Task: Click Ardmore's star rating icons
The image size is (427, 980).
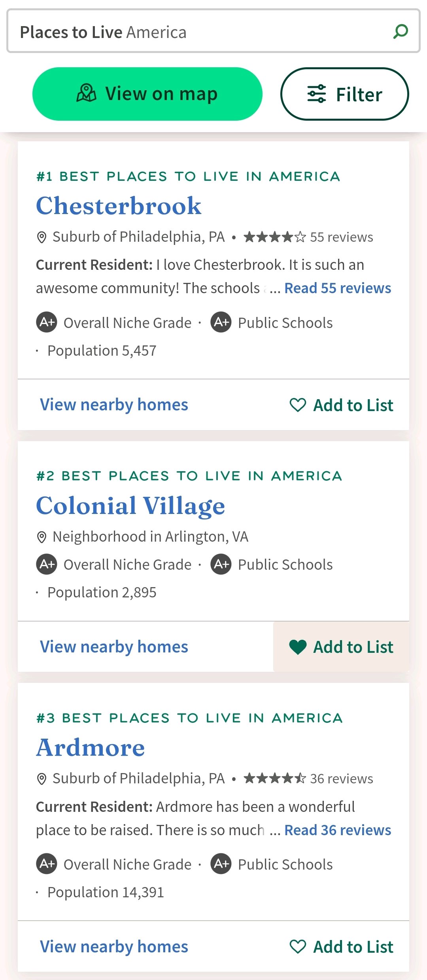Action: [275, 778]
